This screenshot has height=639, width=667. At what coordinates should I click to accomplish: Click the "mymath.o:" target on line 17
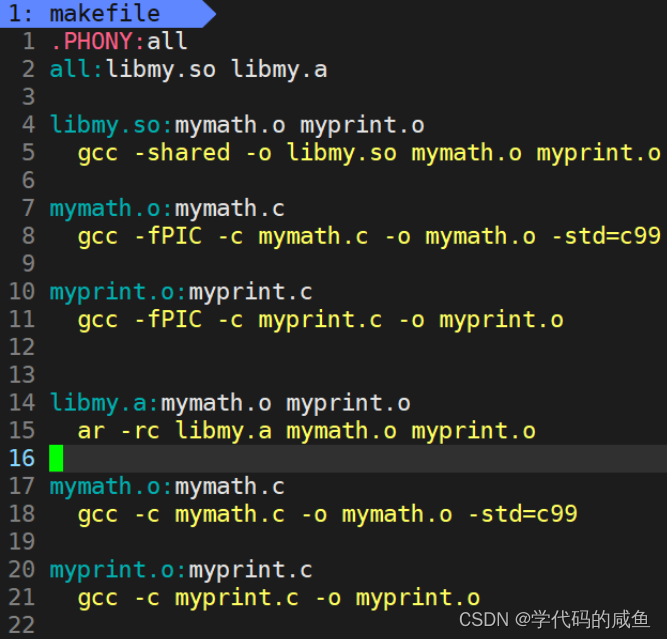pos(111,486)
